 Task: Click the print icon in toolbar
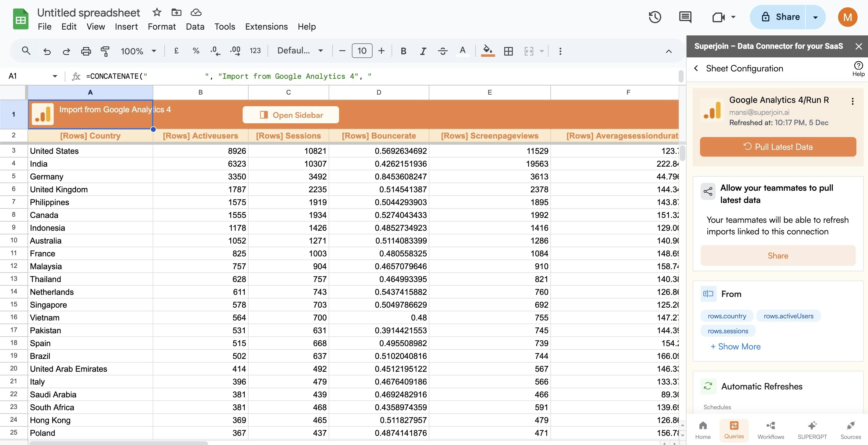(x=86, y=51)
